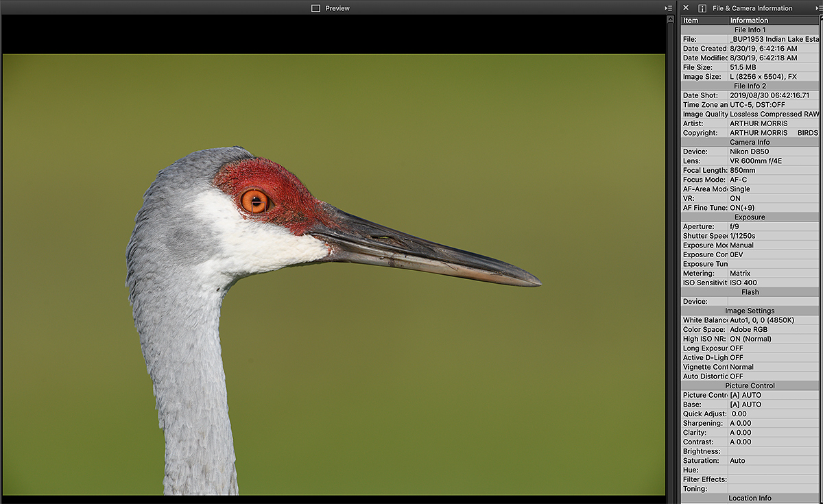Screen dimensions: 823x504
Task: Click the Brightness row label
Action: (x=702, y=451)
